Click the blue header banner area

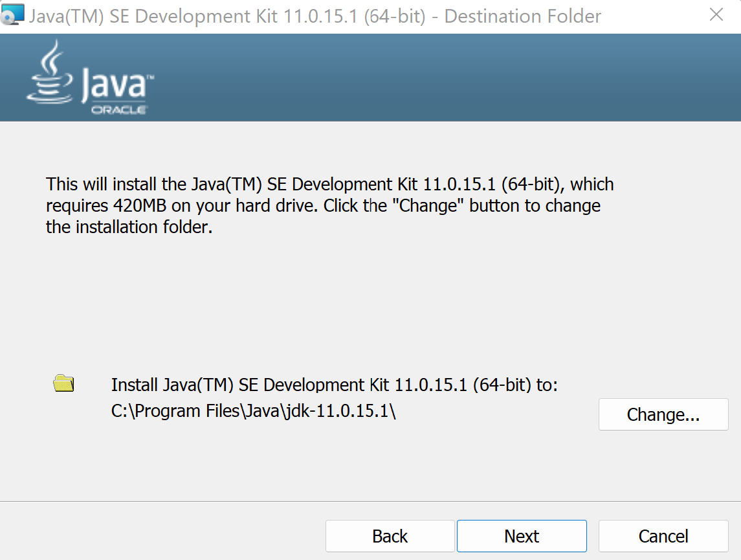[421, 78]
